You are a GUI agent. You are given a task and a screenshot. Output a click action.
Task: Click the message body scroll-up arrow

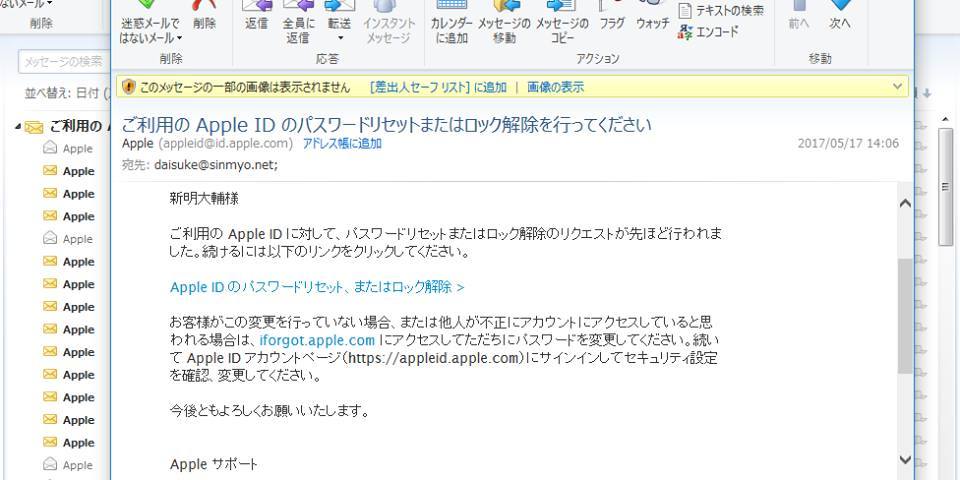tap(905, 203)
